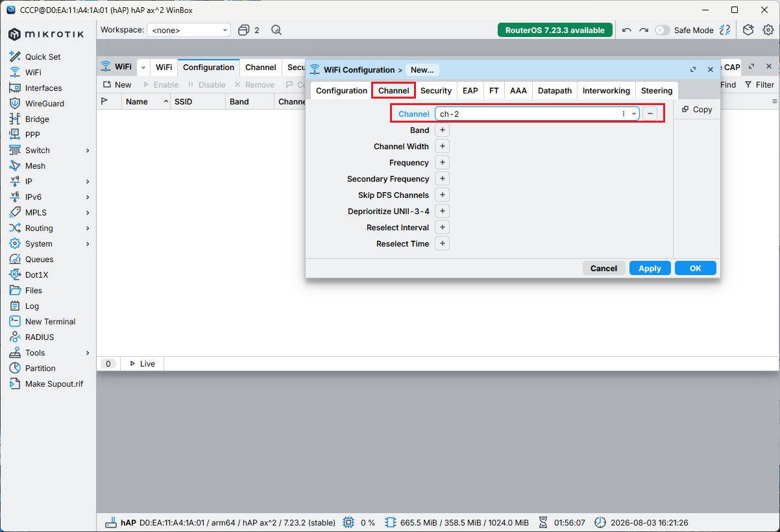Open the WiFi window tab dropdown chevron
Screen dimensions: 780x532
[143, 67]
